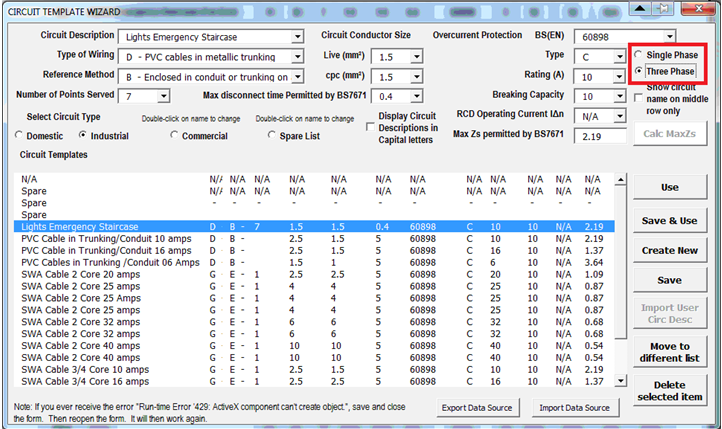Choose Domestic circuit type
This screenshot has width=722, height=429.
coord(19,135)
